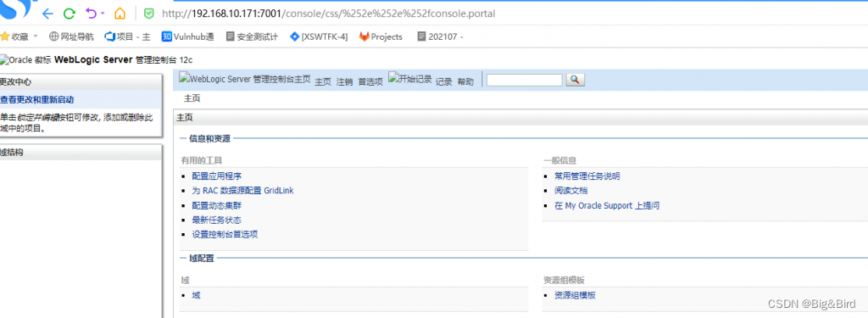
Task: Open the 202107 - bookmark
Action: pos(440,36)
